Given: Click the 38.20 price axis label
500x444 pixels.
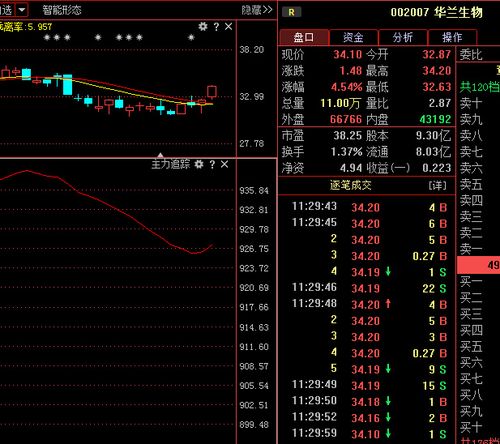Looking at the screenshot, I should tap(252, 50).
